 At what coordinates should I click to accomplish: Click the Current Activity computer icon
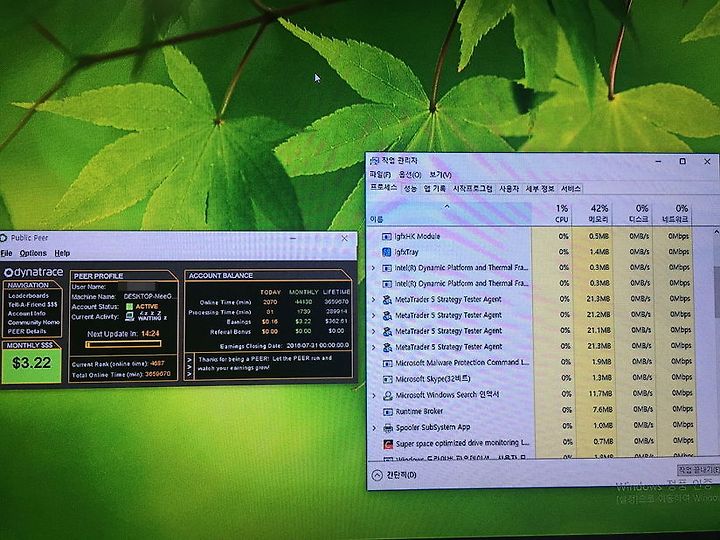click(x=129, y=316)
